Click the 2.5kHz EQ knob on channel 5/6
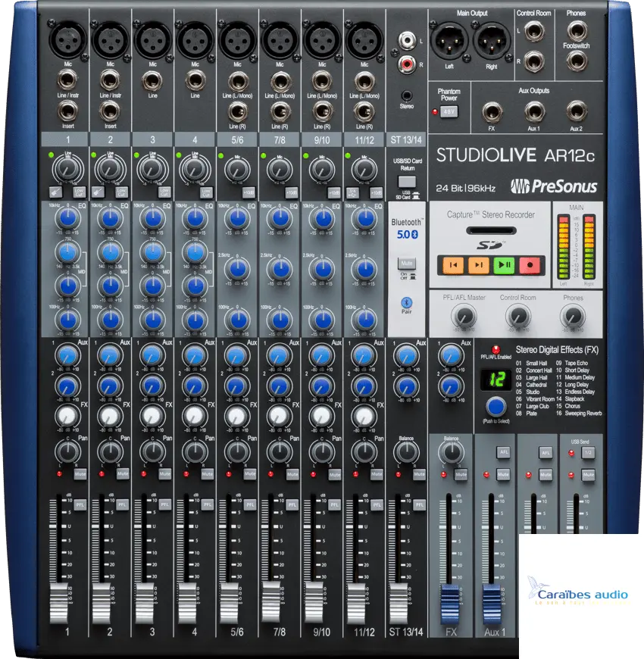The width and height of the screenshot is (644, 659). point(237,269)
